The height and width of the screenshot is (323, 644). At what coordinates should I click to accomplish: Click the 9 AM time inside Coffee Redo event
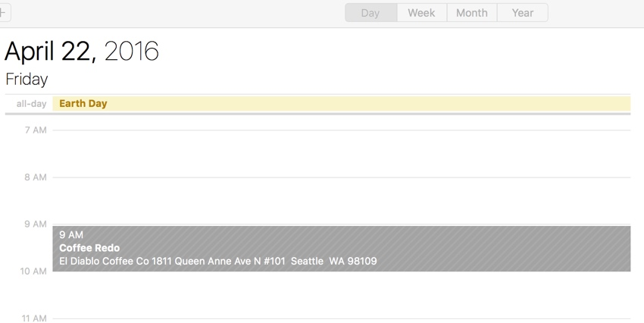click(x=71, y=235)
